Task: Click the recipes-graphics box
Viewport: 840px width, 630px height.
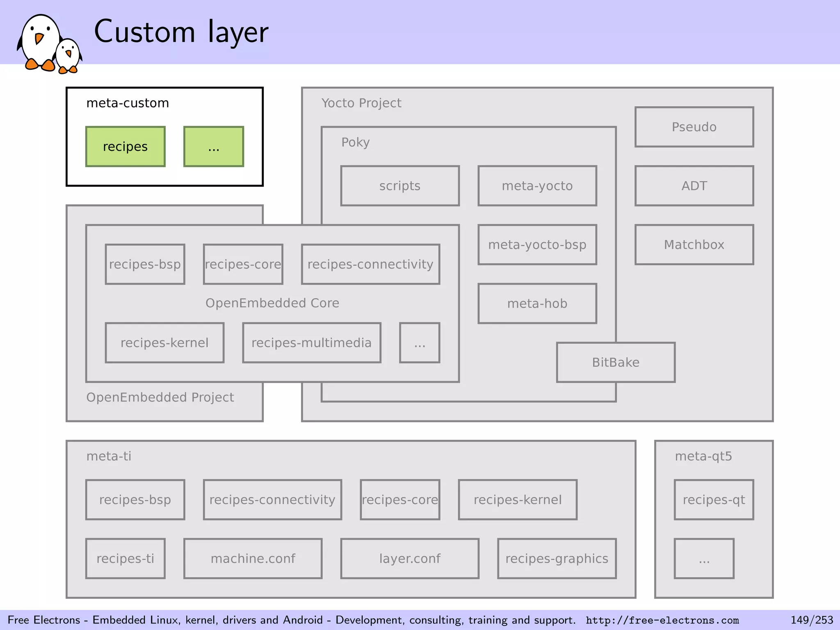Action: pos(557,559)
